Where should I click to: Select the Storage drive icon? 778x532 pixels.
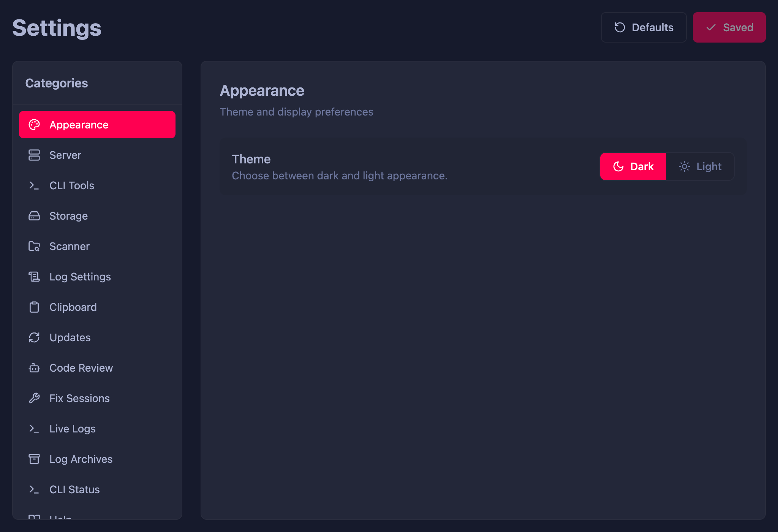coord(35,216)
